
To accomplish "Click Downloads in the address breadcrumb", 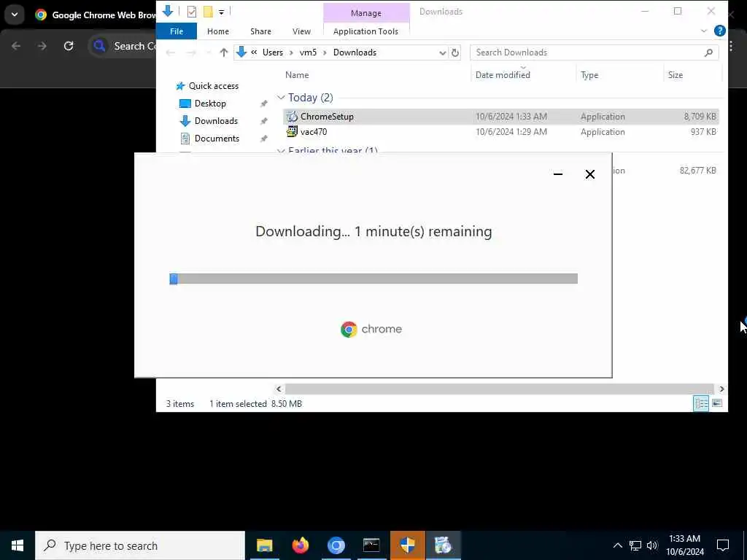I will pos(355,52).
